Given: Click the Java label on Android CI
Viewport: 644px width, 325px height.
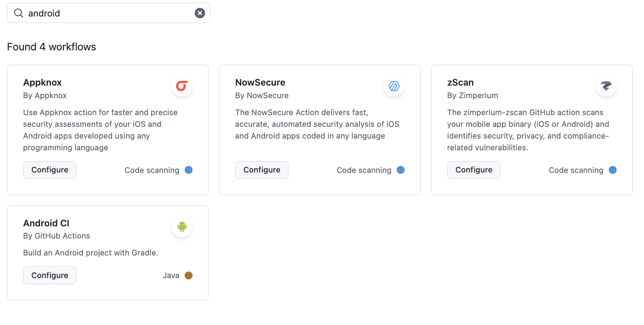Looking at the screenshot, I should click(171, 275).
